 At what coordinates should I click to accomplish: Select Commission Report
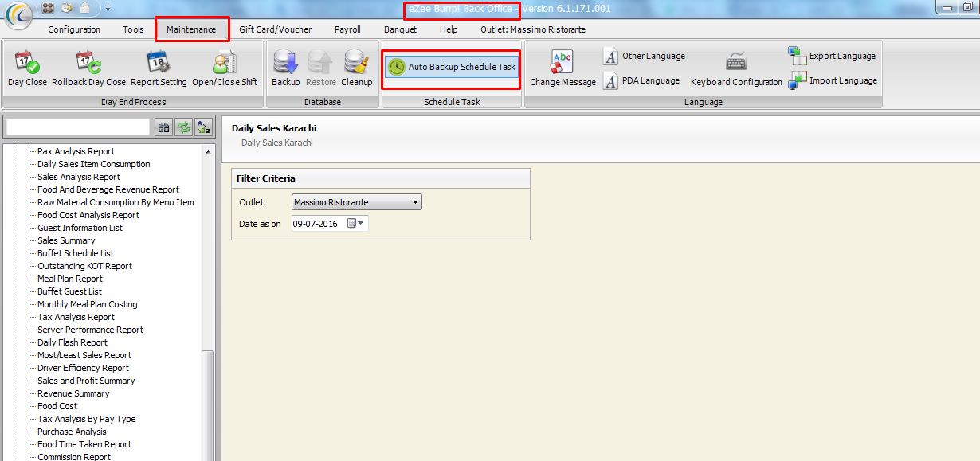click(74, 456)
